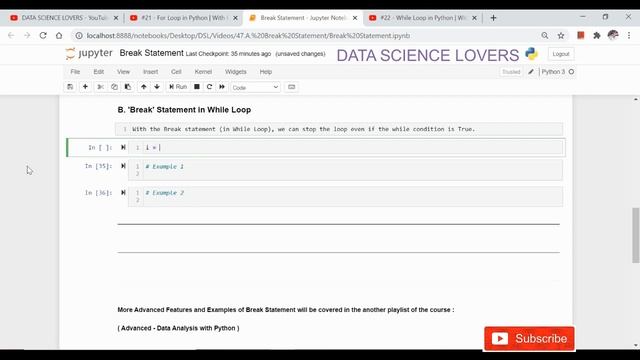Cut selected cells with scissors icon
The image size is (640, 360).
coord(100,87)
